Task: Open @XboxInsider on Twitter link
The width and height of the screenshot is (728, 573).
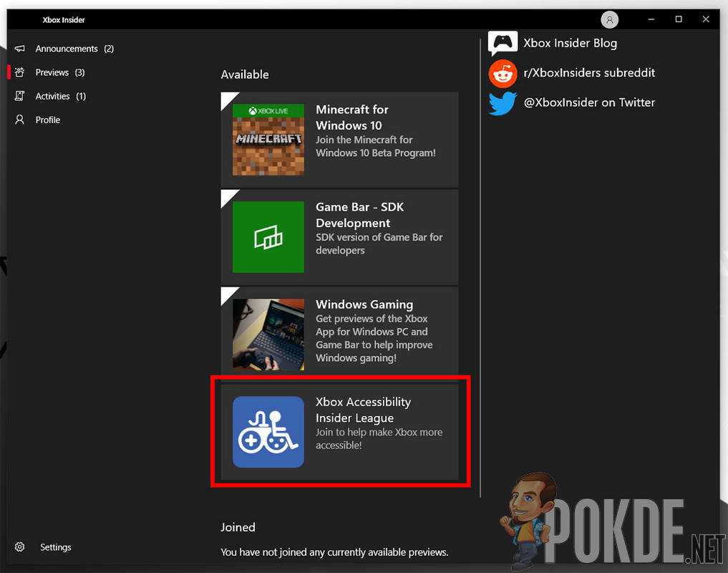Action: click(589, 102)
